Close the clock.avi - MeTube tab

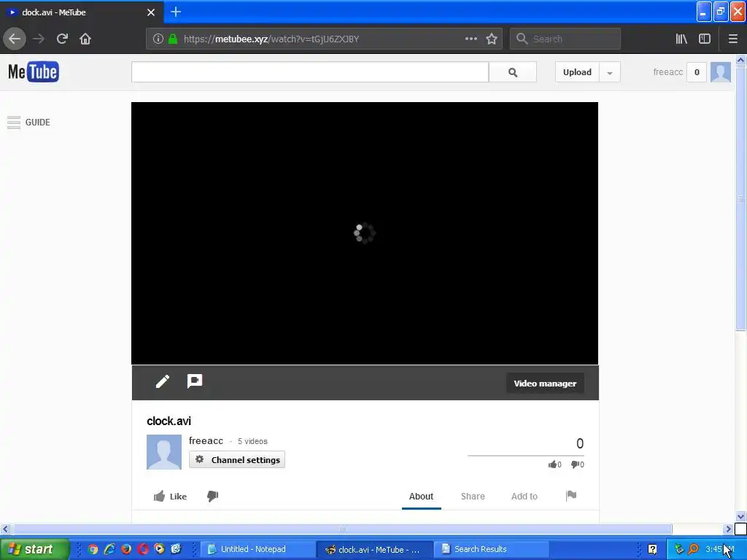150,12
